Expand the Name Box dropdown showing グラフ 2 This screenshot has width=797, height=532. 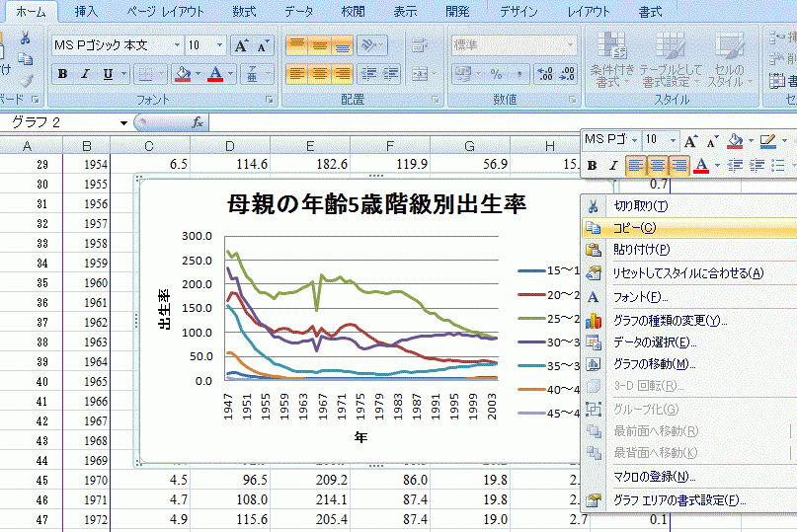(x=123, y=122)
